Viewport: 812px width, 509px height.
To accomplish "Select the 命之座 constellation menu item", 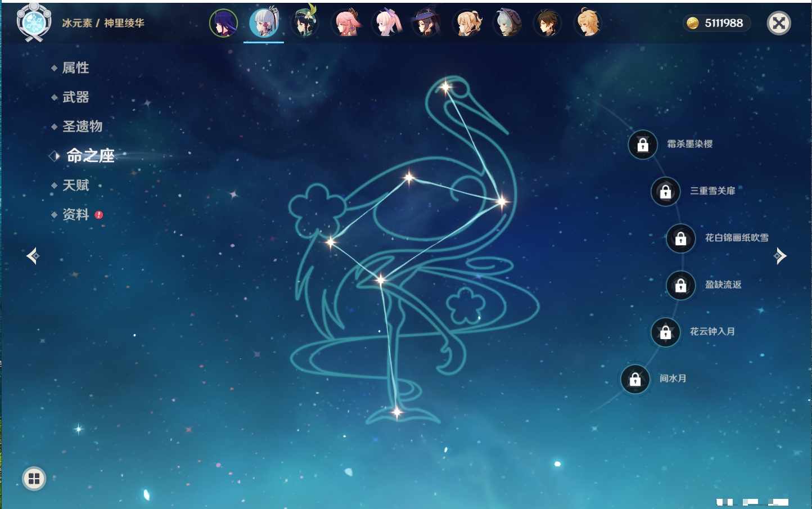I will [90, 156].
